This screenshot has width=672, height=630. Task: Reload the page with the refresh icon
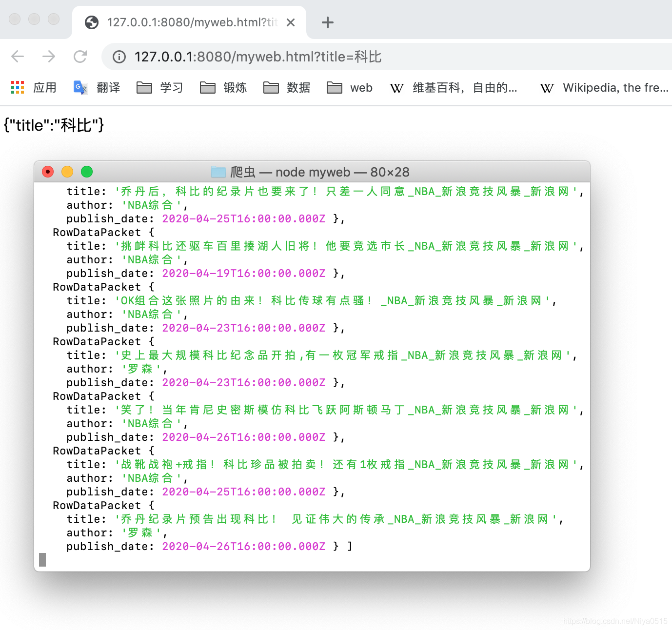point(80,57)
